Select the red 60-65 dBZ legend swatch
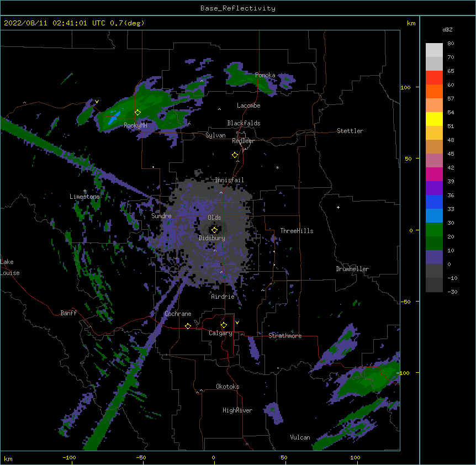 tap(434, 78)
